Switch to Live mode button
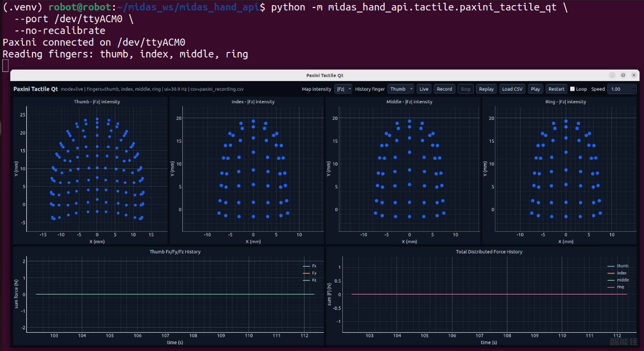This screenshot has width=644, height=351. click(x=424, y=89)
